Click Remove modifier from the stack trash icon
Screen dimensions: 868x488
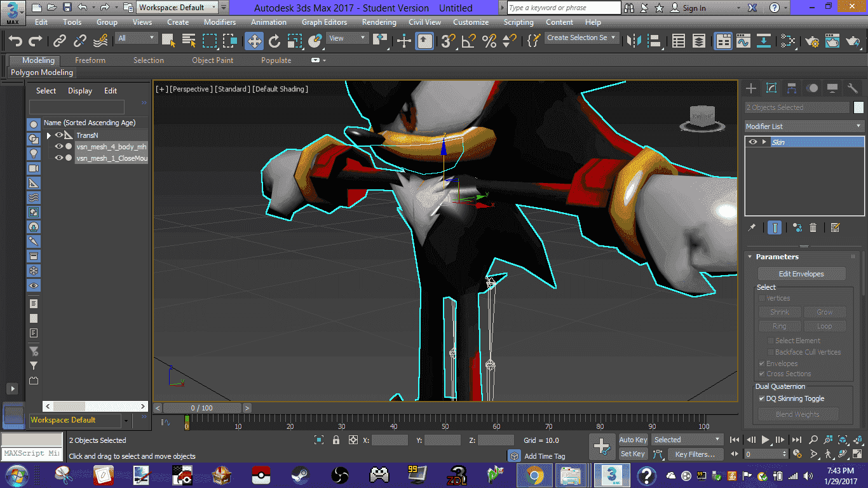click(813, 227)
